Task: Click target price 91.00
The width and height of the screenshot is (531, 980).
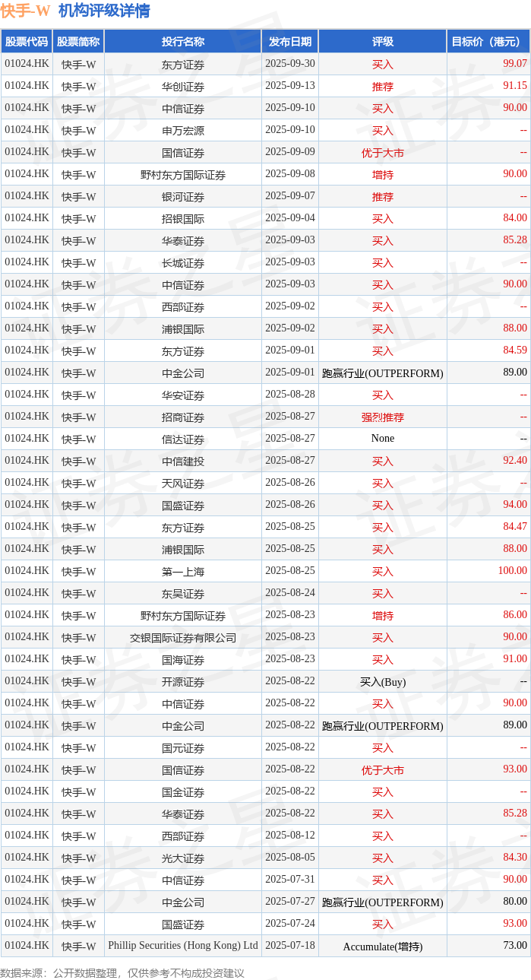Action: point(515,659)
